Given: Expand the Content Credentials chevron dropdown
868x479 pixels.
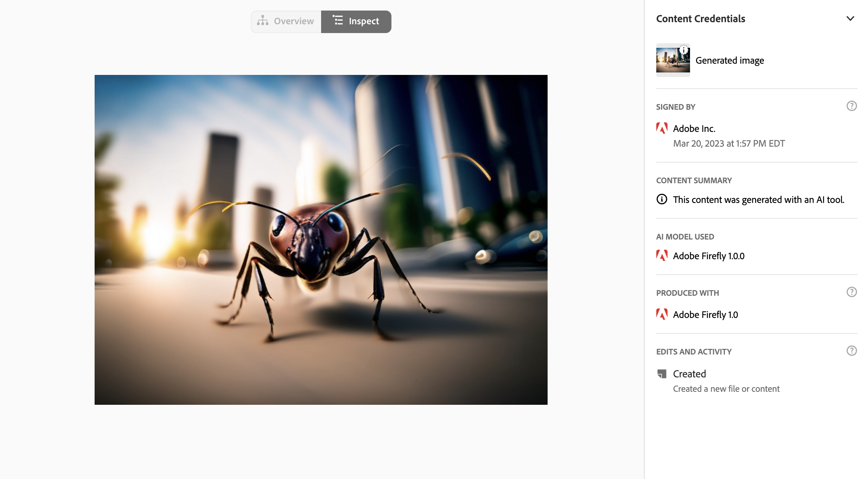Looking at the screenshot, I should pyautogui.click(x=851, y=18).
